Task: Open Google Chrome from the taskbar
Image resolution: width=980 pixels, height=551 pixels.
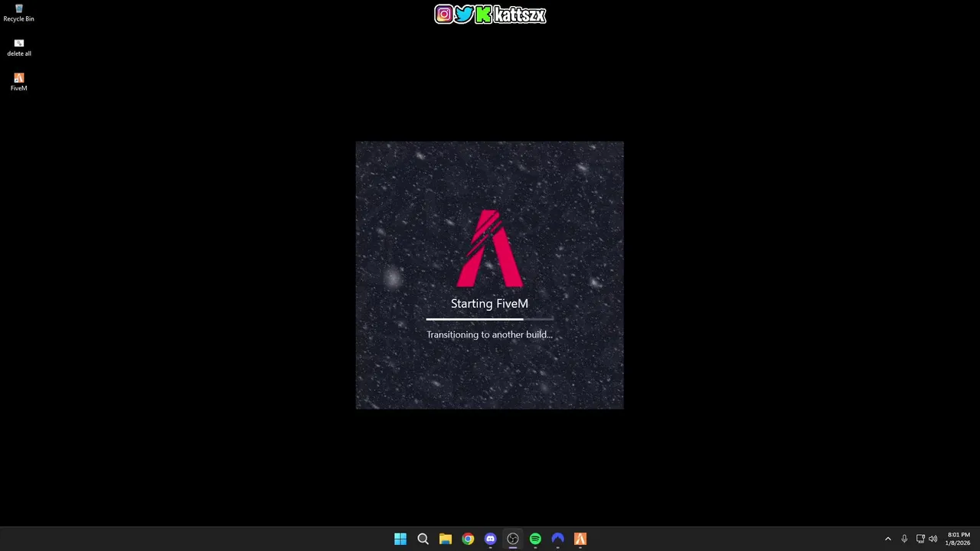Action: point(468,539)
